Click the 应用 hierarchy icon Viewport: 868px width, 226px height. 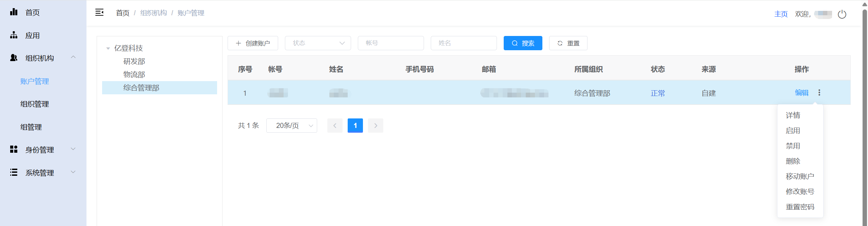coord(14,35)
